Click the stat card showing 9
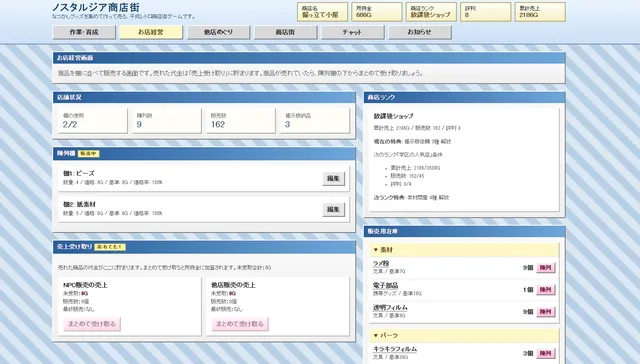The height and width of the screenshot is (364, 640). point(167,121)
